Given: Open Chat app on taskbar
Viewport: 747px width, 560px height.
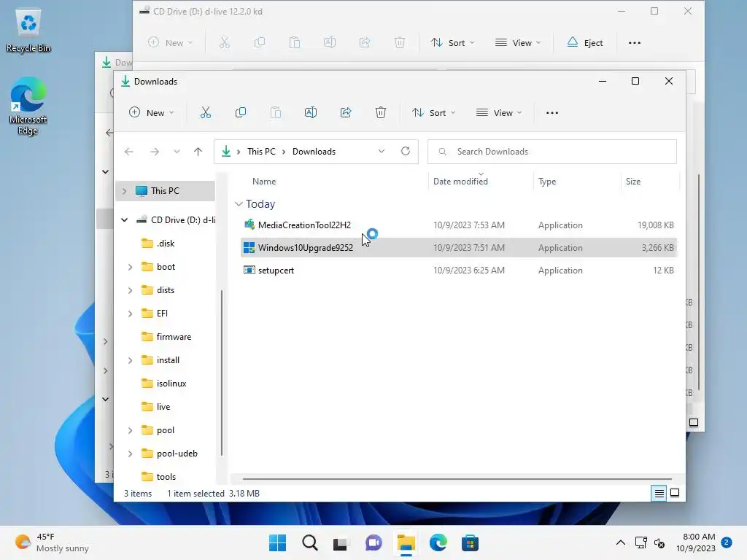Looking at the screenshot, I should (373, 542).
